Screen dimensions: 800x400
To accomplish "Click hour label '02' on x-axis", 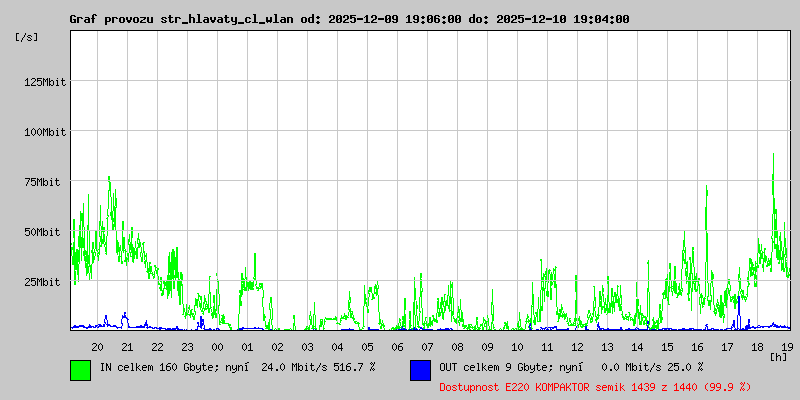I will (x=278, y=347).
